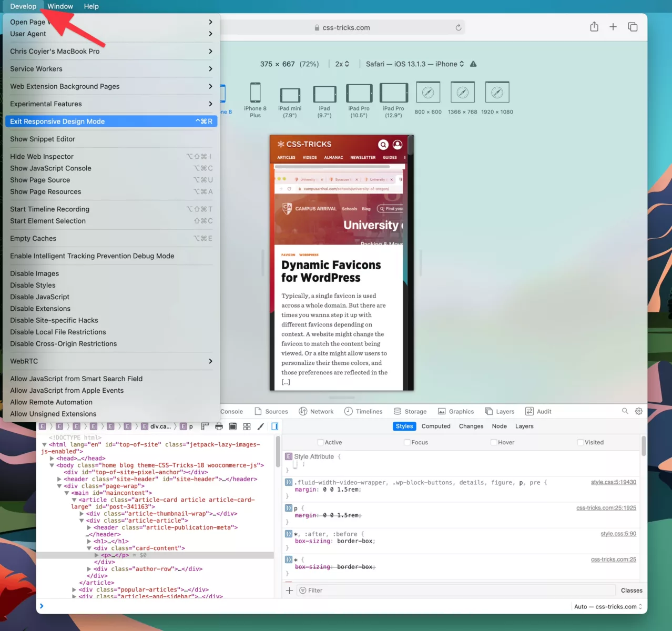The height and width of the screenshot is (631, 672).
Task: Expand the head element in DOM tree
Action: [x=52, y=459]
